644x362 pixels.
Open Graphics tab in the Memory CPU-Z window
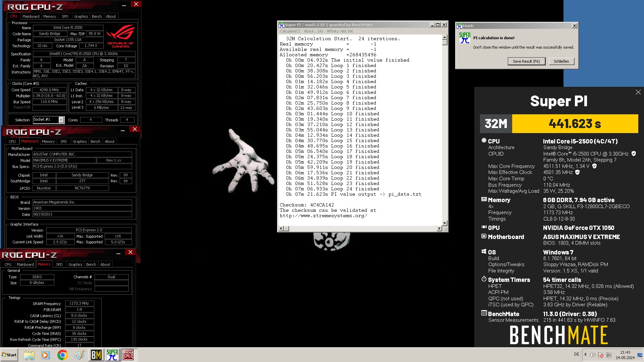coord(75,264)
